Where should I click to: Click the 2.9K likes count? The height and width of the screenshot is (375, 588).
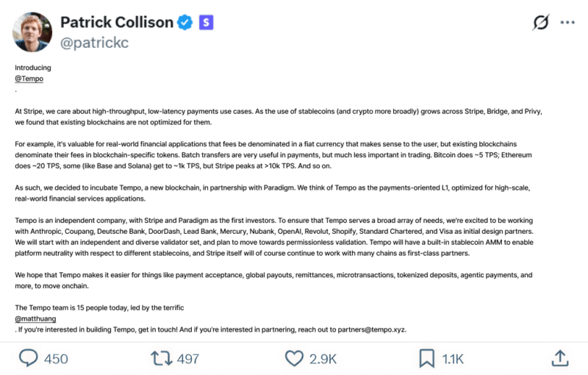tap(322, 359)
